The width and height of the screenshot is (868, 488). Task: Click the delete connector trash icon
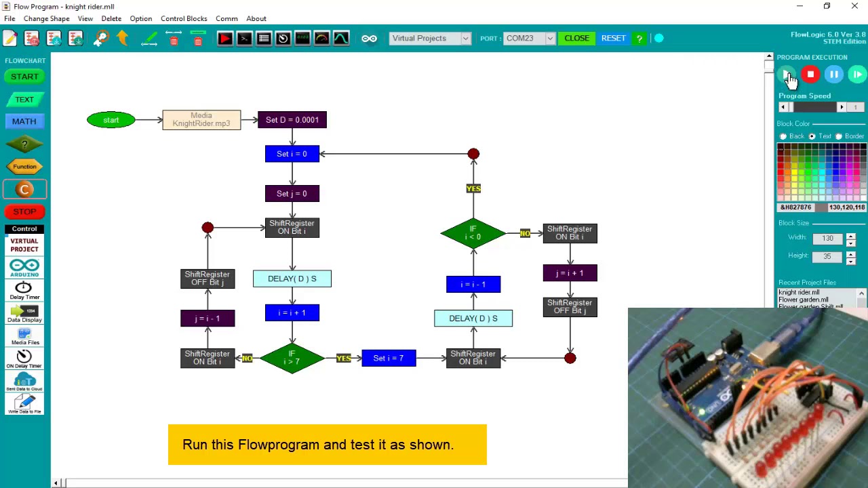(174, 39)
